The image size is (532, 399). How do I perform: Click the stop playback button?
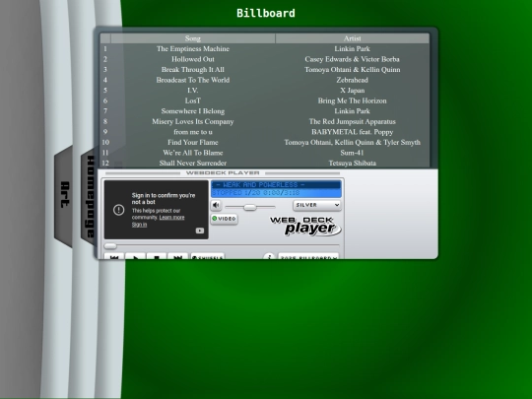pos(157,256)
